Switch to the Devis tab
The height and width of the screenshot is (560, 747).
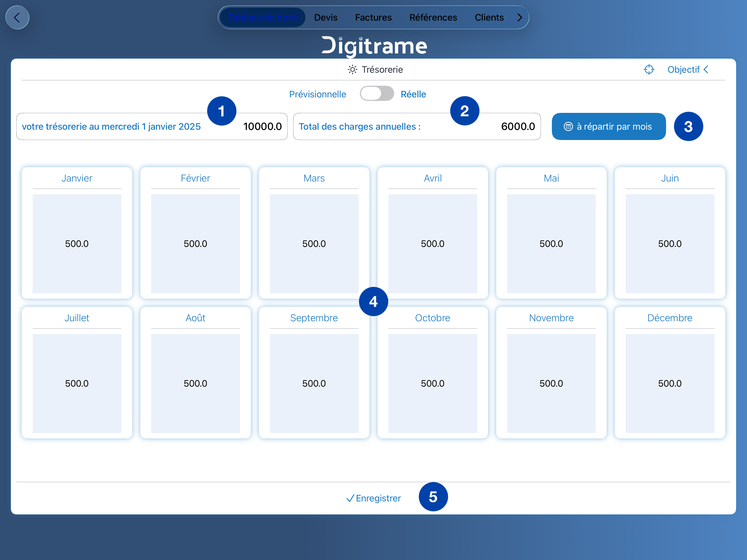(325, 18)
